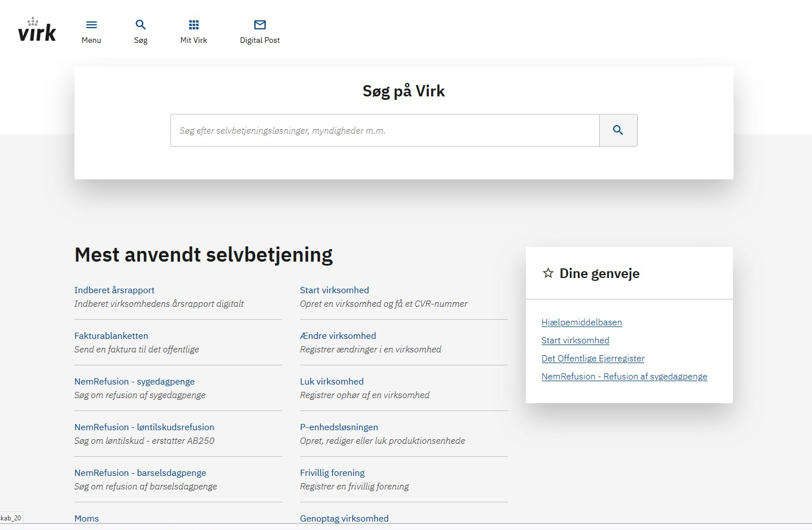This screenshot has width=812, height=530.
Task: Open Frivillig forening link
Action: tap(332, 473)
